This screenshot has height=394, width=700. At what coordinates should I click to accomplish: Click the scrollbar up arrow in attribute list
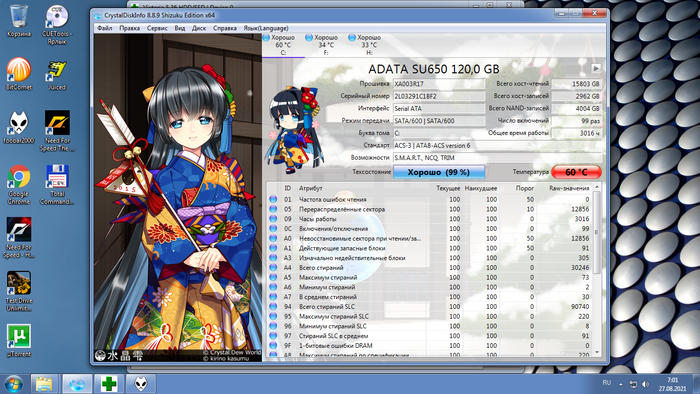(x=597, y=187)
